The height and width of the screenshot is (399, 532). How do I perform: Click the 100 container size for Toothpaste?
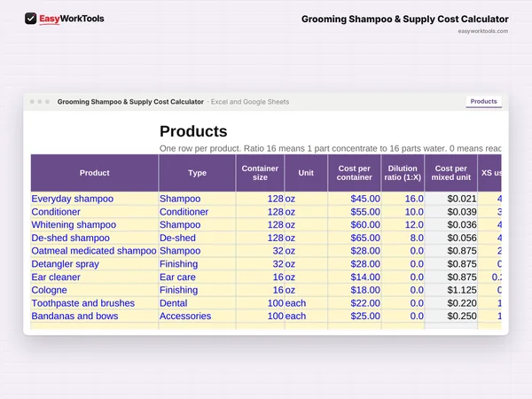pyautogui.click(x=260, y=303)
